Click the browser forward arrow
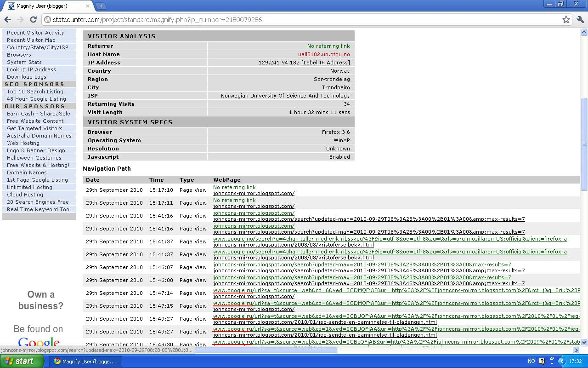Screen dimensions: 588x368 point(20,20)
